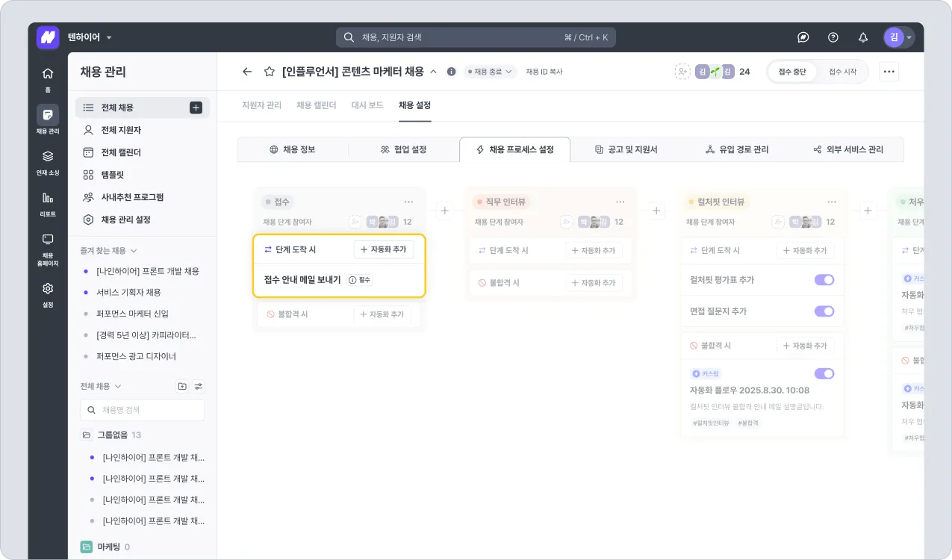This screenshot has height=560, width=952.
Task: Click the plus icon next to 전체 채용
Action: (196, 108)
